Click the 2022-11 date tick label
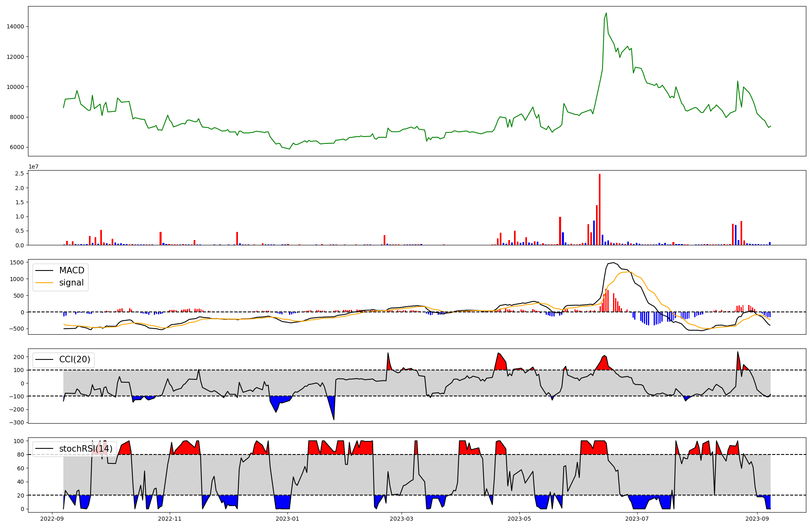 [170, 519]
